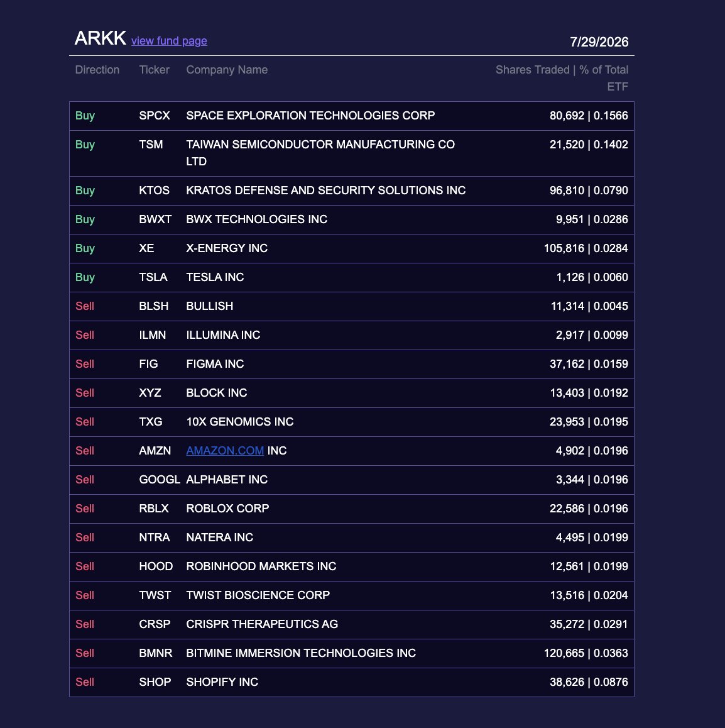725x728 pixels.
Task: Click SHOPIFY INC company name
Action: point(222,682)
